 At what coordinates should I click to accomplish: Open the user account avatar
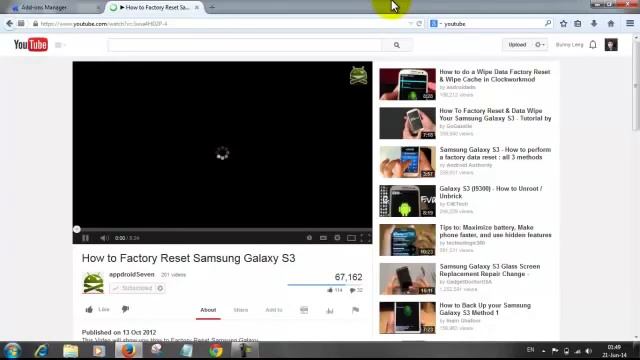611,45
